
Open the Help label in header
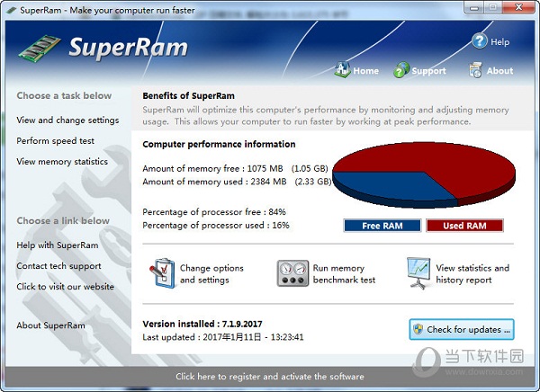coord(500,42)
